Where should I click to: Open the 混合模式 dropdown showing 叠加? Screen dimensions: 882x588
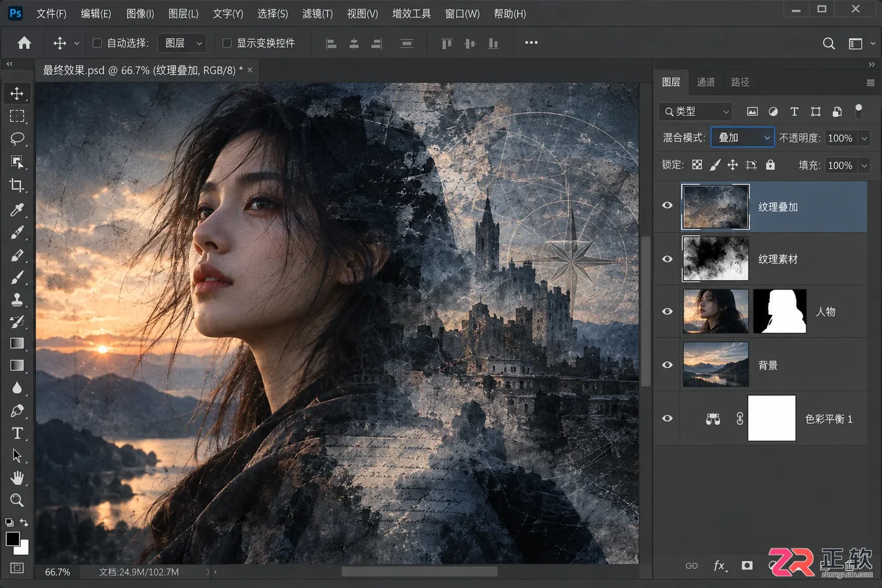[x=742, y=138]
